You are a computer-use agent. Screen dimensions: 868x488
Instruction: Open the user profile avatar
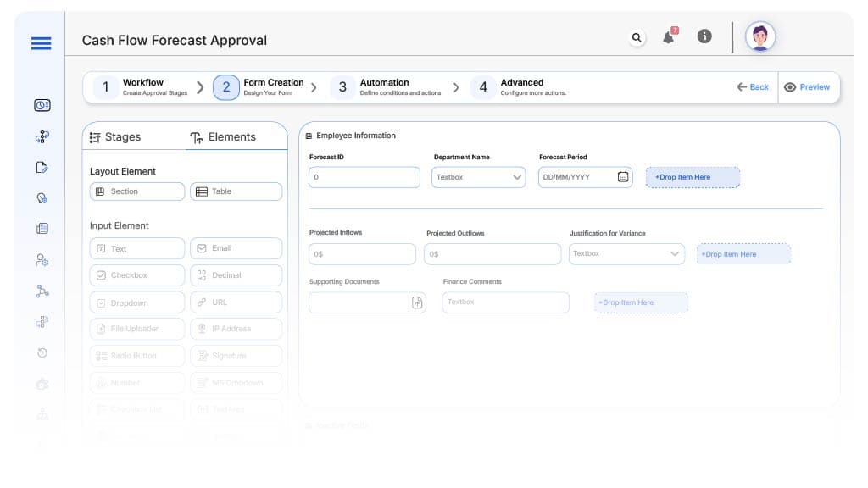pyautogui.click(x=760, y=36)
